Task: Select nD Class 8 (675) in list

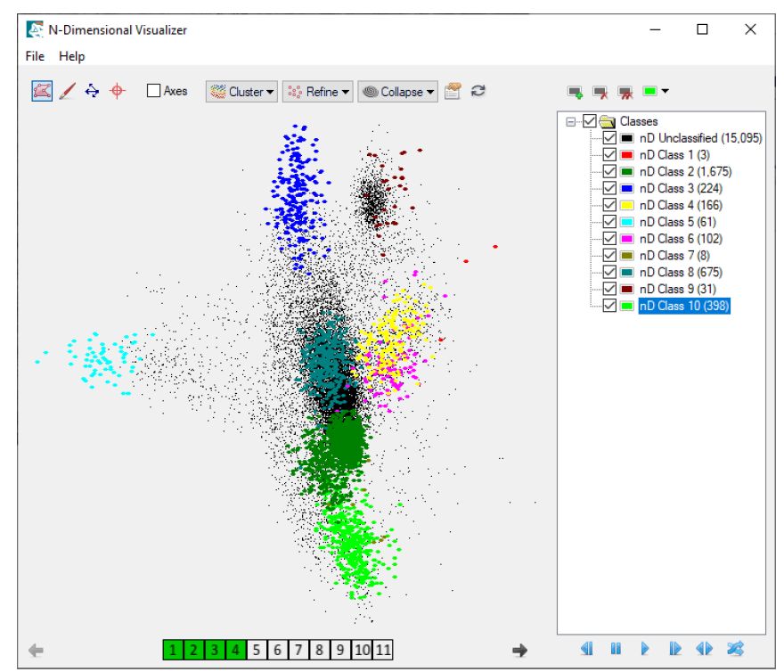Action: point(681,273)
